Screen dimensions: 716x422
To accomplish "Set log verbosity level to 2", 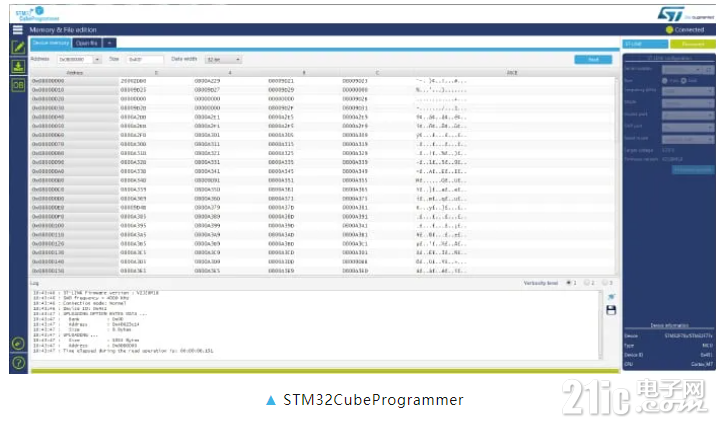I will click(x=587, y=283).
